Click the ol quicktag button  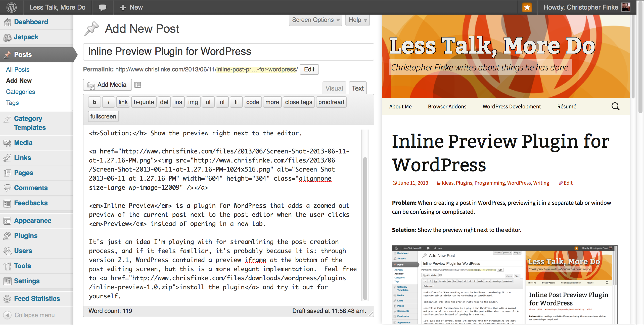click(222, 102)
